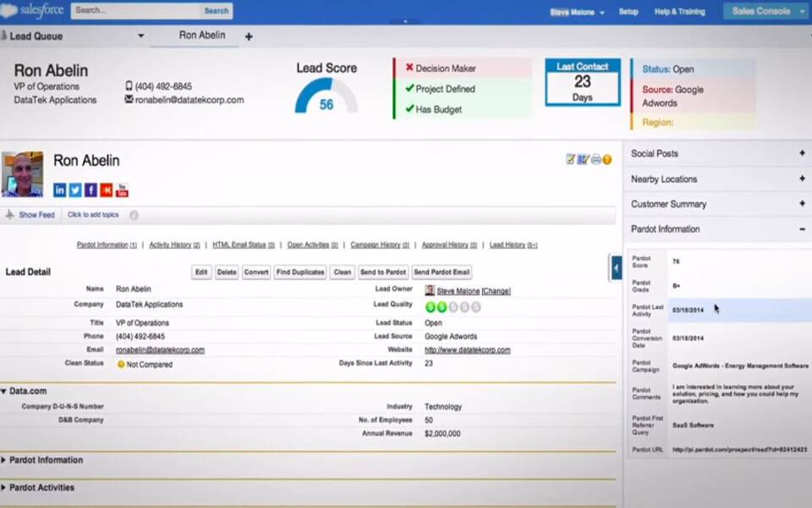Focus the top search input field
This screenshot has width=812, height=508.
click(135, 10)
